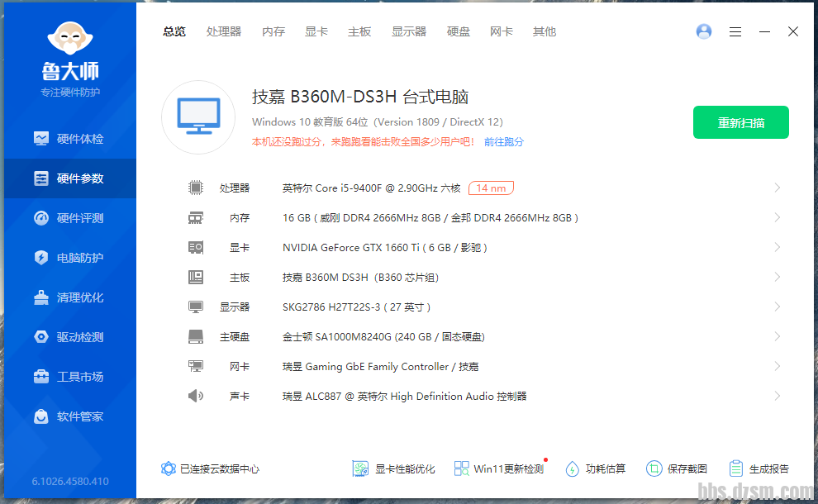This screenshot has height=504, width=818.
Task: Click the user account avatar icon
Action: coord(704,31)
